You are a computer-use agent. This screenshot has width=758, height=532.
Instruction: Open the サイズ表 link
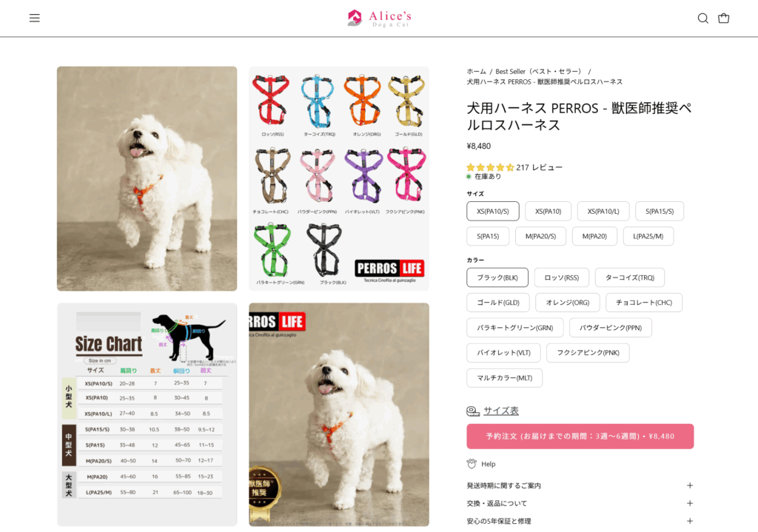tap(501, 411)
